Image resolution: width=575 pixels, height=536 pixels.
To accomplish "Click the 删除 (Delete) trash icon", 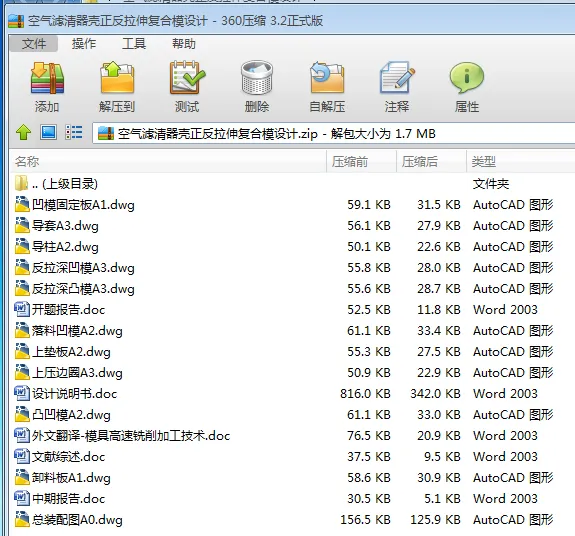I will click(x=257, y=77).
